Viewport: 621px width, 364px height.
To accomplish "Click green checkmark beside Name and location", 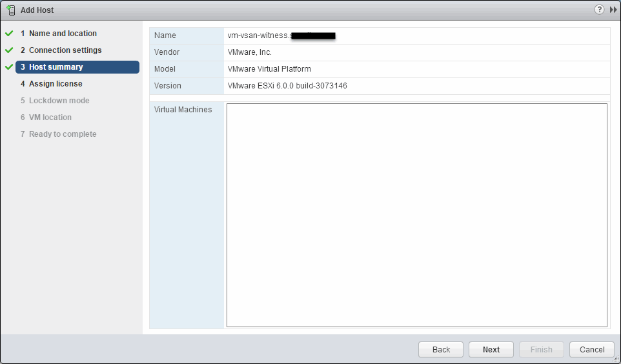I will coord(9,34).
